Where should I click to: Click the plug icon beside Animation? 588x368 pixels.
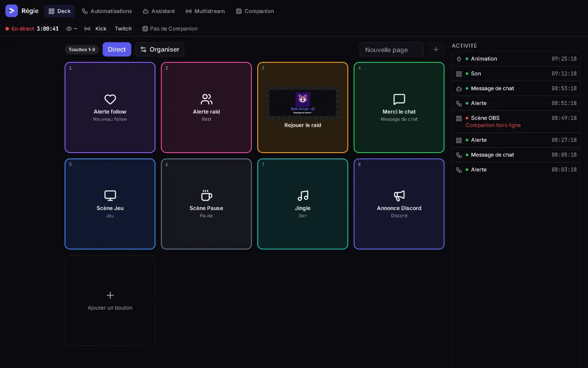pyautogui.click(x=459, y=59)
